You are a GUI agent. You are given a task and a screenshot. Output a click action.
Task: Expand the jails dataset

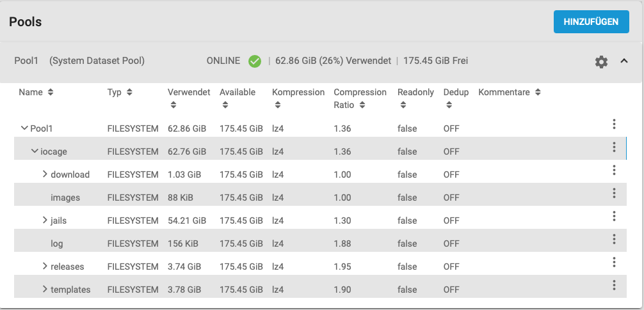click(x=45, y=221)
